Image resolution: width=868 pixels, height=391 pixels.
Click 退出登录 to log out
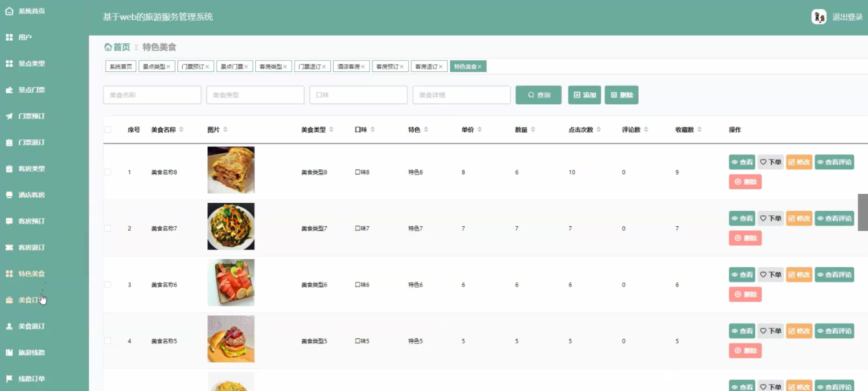847,18
